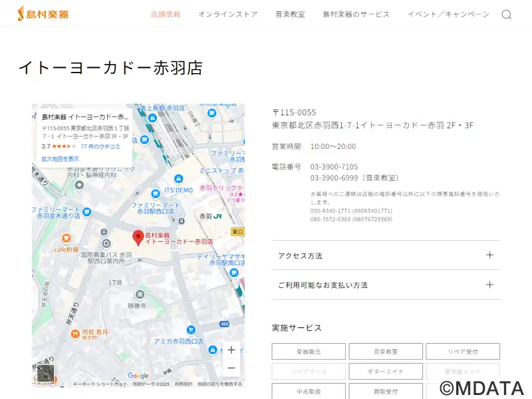Image resolution: width=532 pixels, height=399 pixels.
Task: Expand the アクセス方法 section
Action: [386, 255]
